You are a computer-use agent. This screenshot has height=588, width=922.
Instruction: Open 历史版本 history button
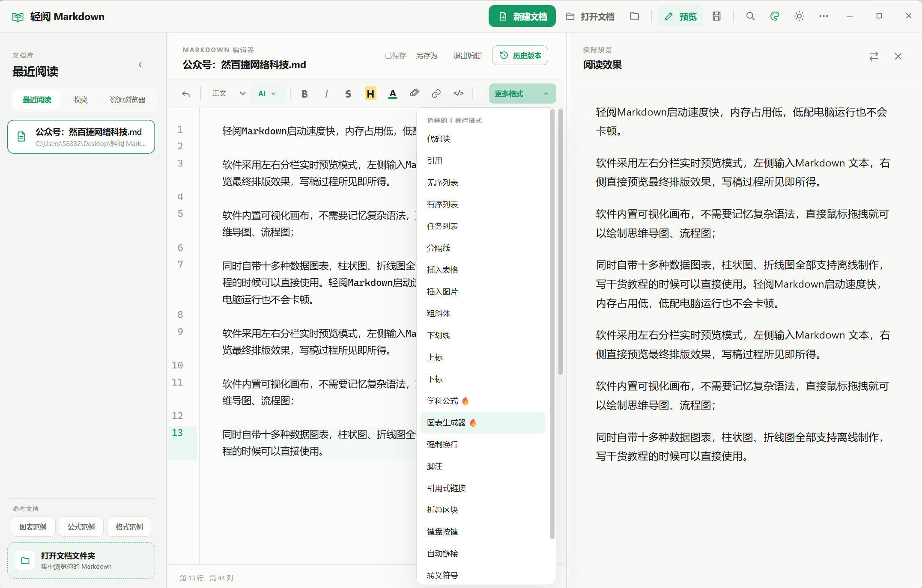tap(520, 55)
